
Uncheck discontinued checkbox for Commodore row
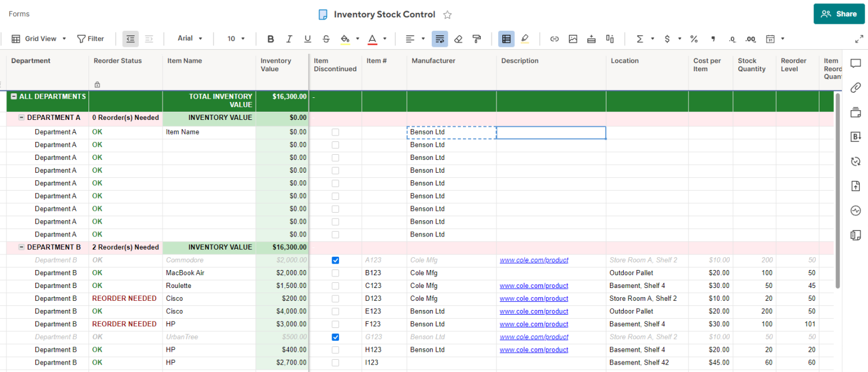[335, 260]
